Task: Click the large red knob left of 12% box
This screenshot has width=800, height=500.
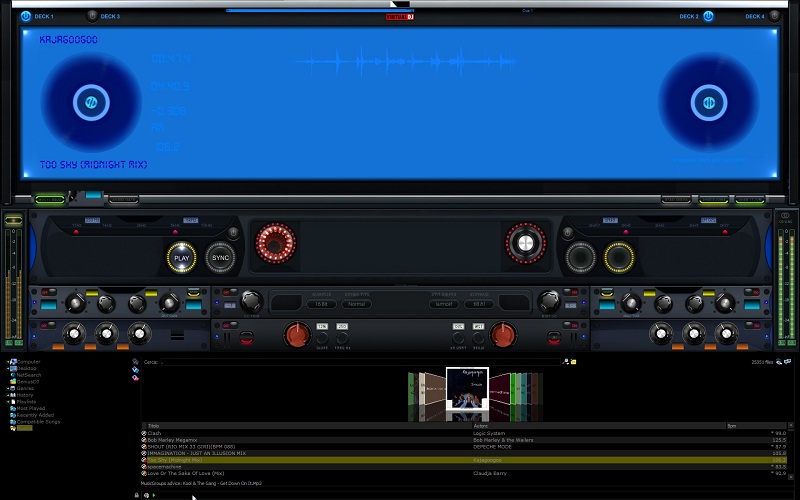Action: pyautogui.click(x=297, y=335)
